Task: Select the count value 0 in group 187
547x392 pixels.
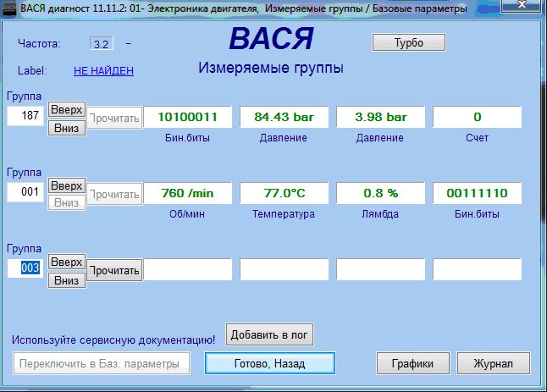Action: [x=478, y=117]
